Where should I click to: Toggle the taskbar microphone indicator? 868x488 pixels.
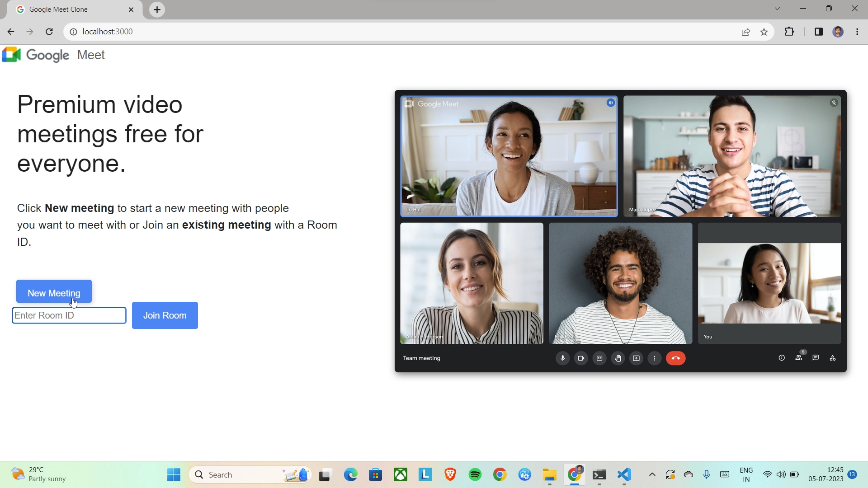pyautogui.click(x=707, y=474)
